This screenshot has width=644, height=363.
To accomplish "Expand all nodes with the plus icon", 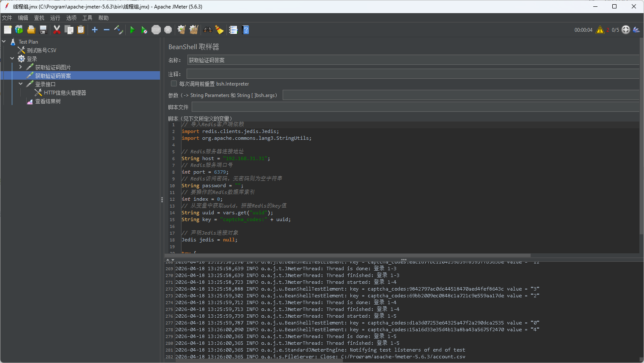I will pos(95,30).
